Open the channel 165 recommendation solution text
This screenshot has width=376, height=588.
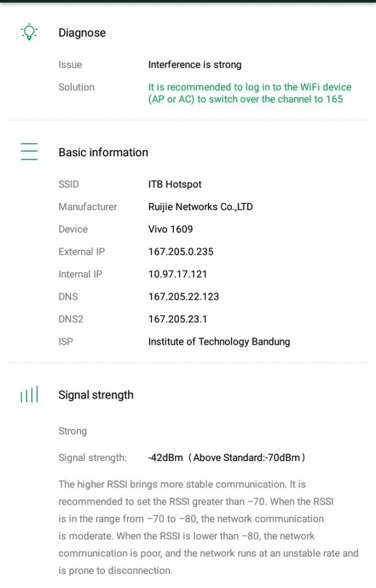click(249, 93)
